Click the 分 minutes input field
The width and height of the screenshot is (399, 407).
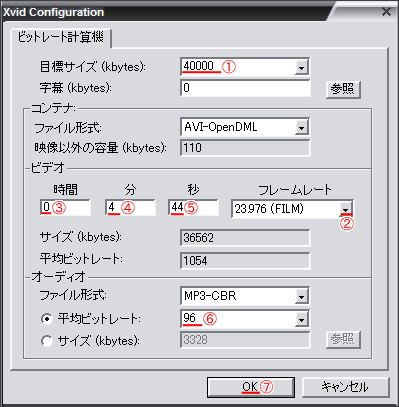click(x=130, y=208)
